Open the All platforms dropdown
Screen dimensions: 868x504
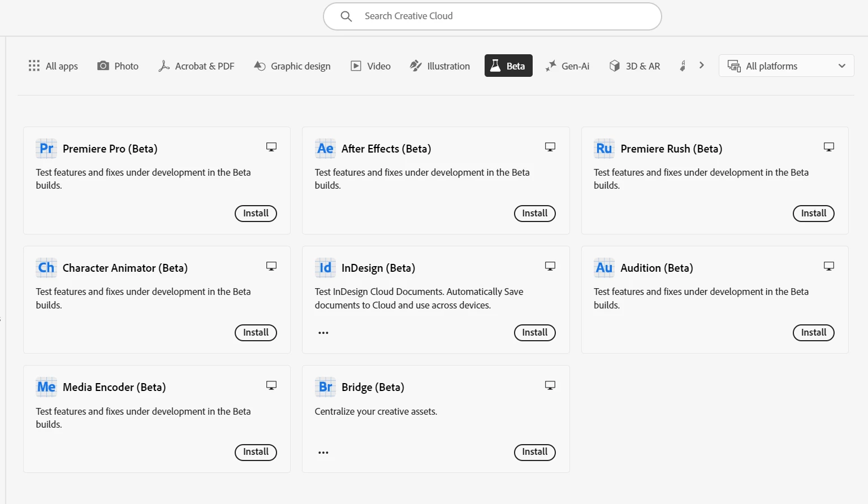(786, 66)
